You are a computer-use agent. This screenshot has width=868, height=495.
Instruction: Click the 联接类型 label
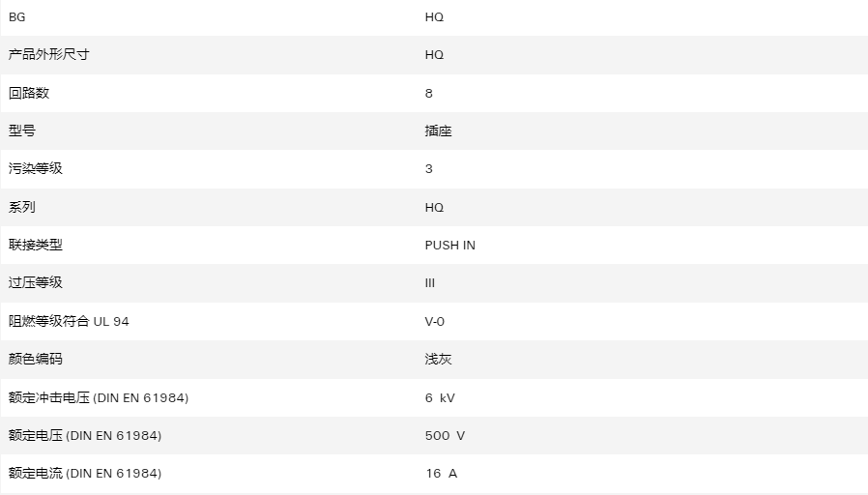pos(36,245)
